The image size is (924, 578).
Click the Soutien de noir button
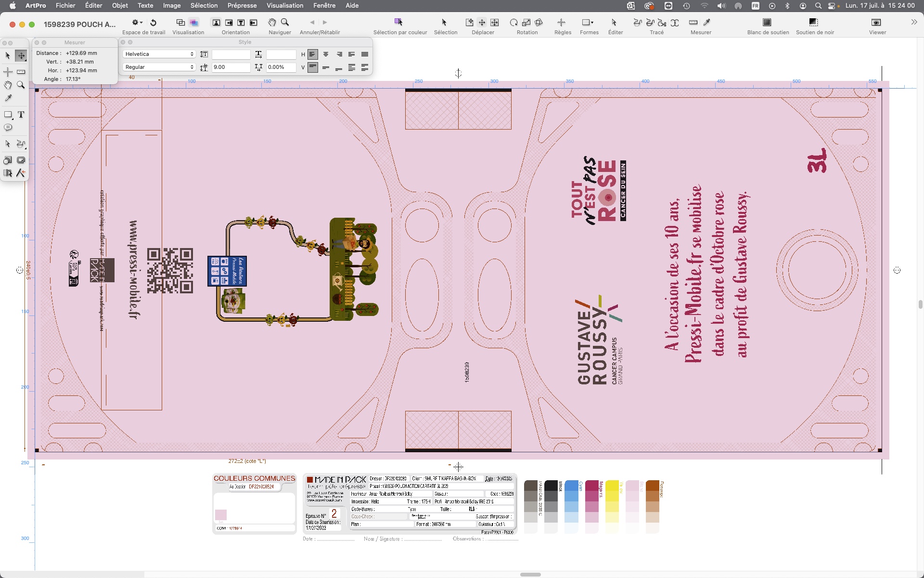click(x=813, y=23)
